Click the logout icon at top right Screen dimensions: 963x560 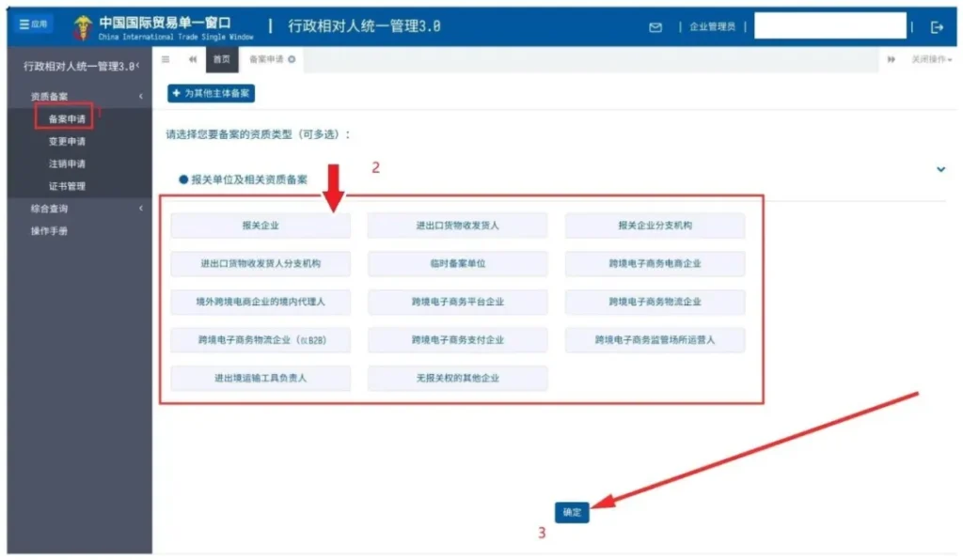[936, 27]
